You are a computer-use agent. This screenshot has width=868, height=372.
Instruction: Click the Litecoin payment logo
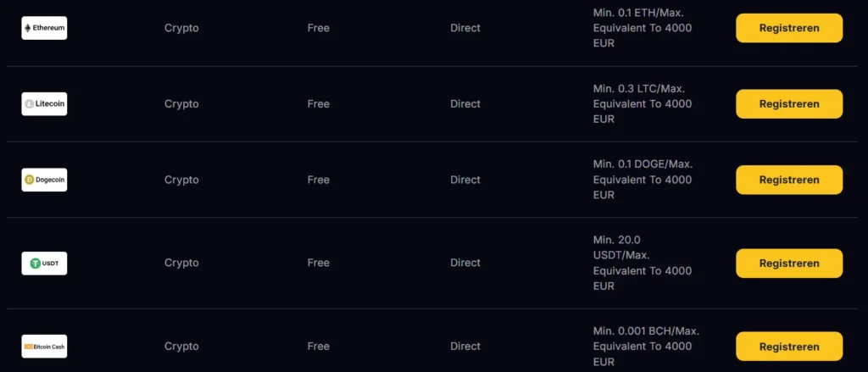pyautogui.click(x=44, y=104)
